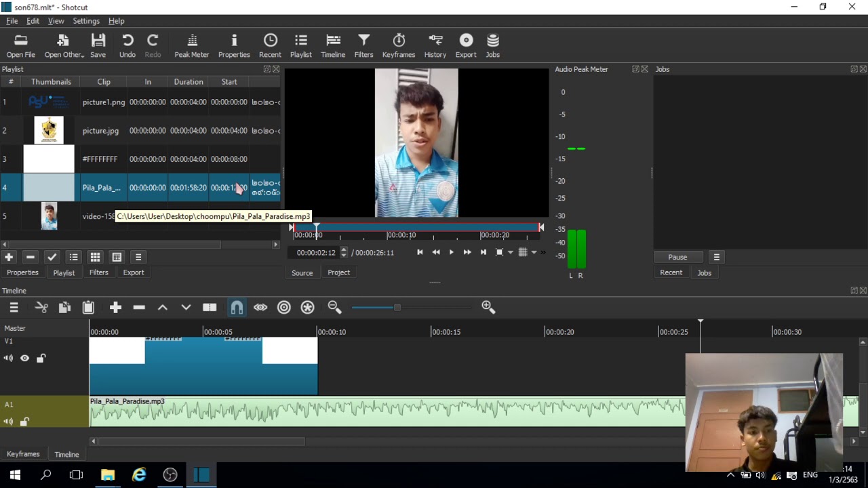Lock the A1 audio track
868x488 pixels.
tap(24, 422)
